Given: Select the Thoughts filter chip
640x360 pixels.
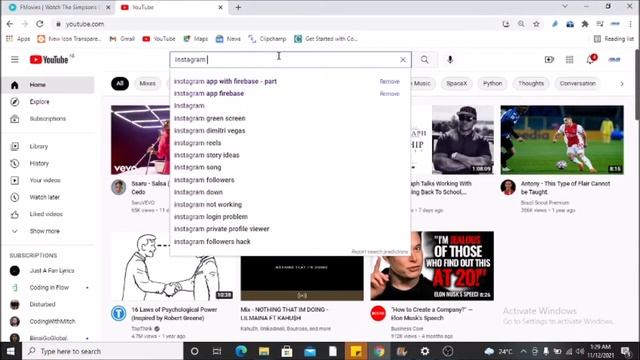Looking at the screenshot, I should [x=531, y=83].
